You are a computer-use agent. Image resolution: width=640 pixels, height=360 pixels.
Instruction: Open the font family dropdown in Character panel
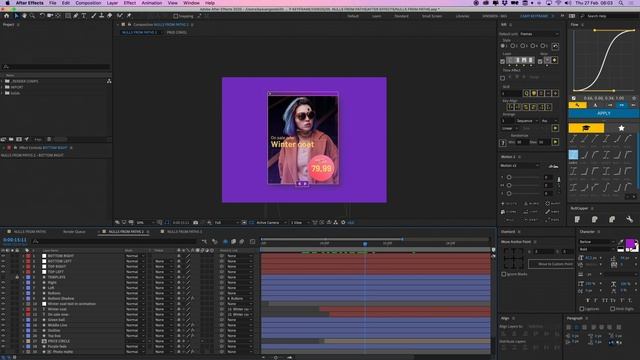(x=597, y=242)
